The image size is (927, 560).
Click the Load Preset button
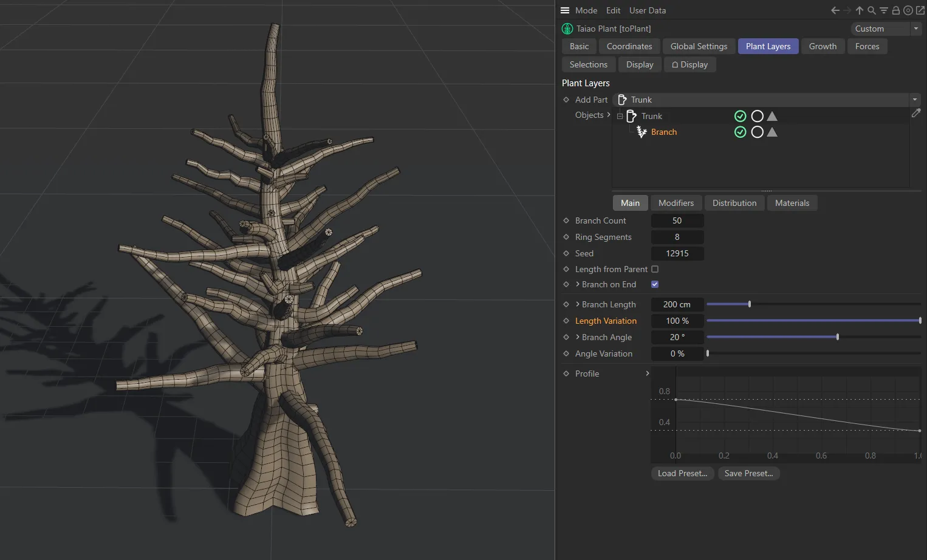[682, 473]
